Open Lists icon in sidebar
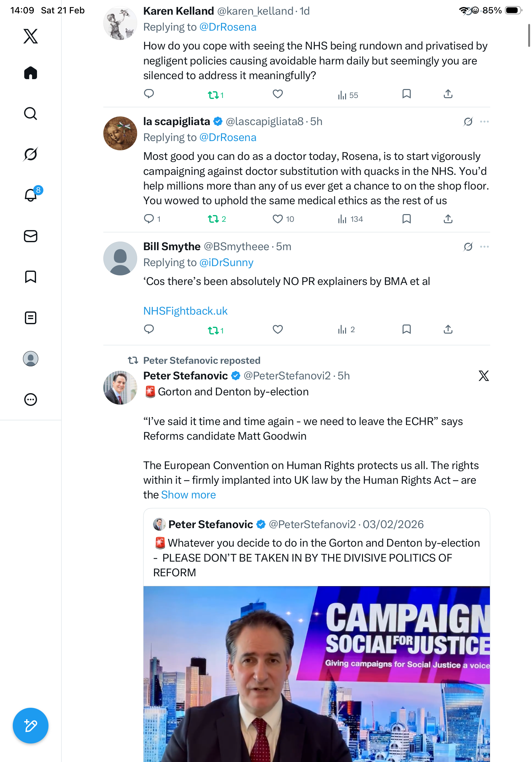 coord(31,318)
